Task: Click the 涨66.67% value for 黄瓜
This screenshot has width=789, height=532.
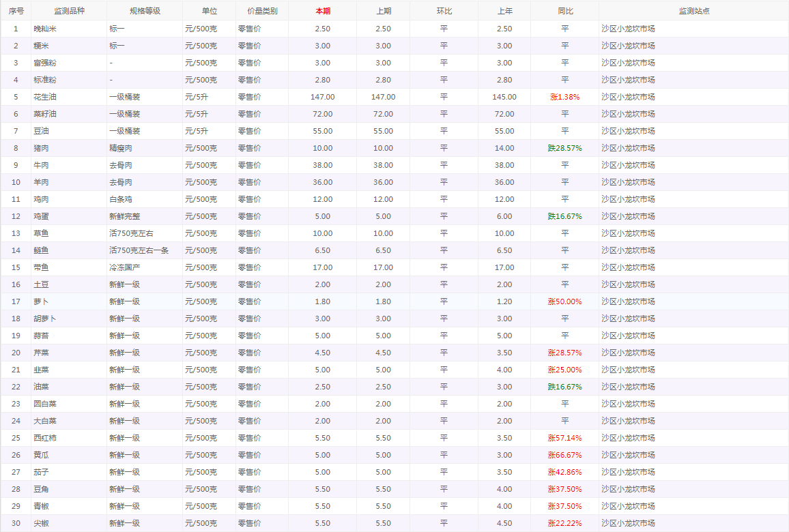Action: [x=564, y=455]
